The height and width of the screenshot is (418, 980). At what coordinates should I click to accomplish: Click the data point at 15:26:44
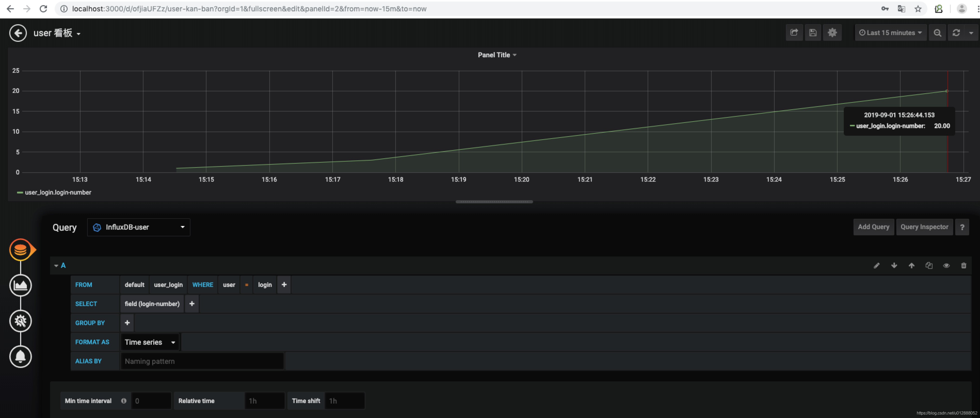coord(946,91)
